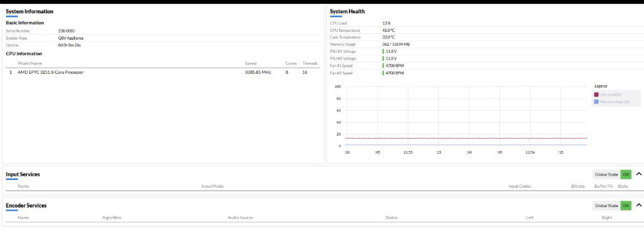Click the System Health heading
Image resolution: width=644 pixels, height=239 pixels.
tap(348, 12)
